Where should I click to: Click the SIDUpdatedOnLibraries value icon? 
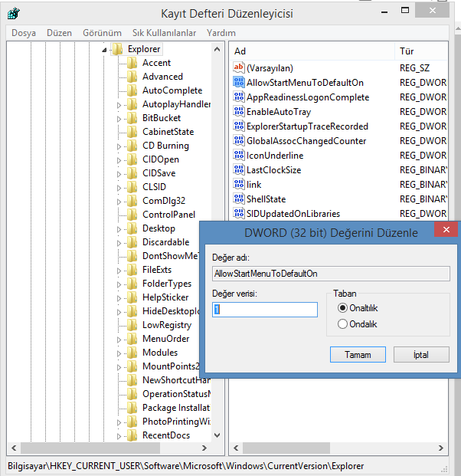239,213
